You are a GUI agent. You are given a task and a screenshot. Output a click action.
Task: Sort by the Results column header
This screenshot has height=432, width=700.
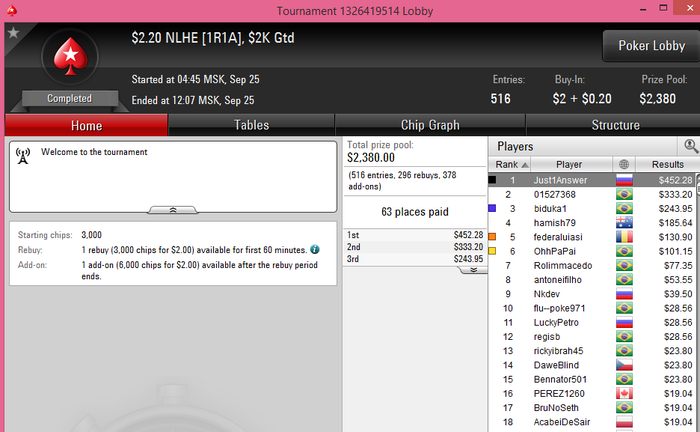point(667,164)
